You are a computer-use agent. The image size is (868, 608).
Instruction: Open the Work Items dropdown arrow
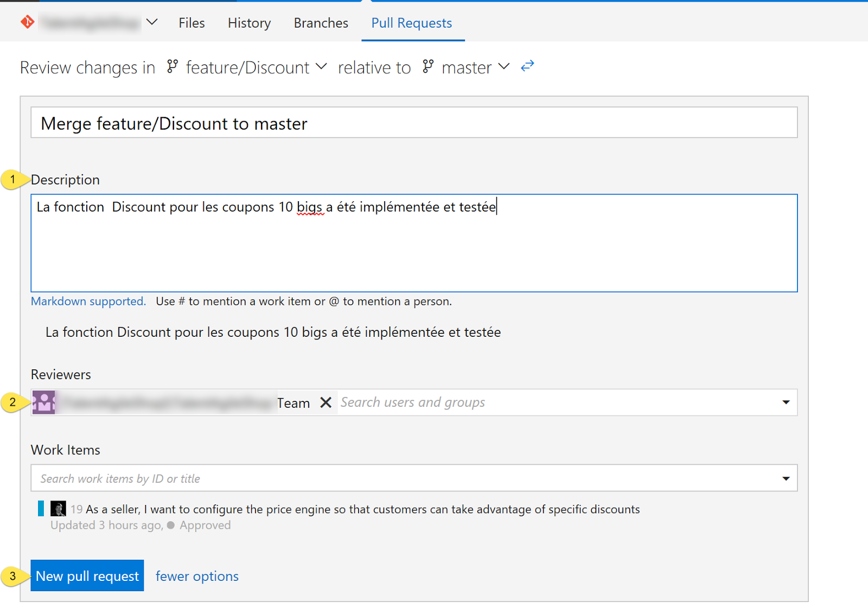tap(786, 478)
